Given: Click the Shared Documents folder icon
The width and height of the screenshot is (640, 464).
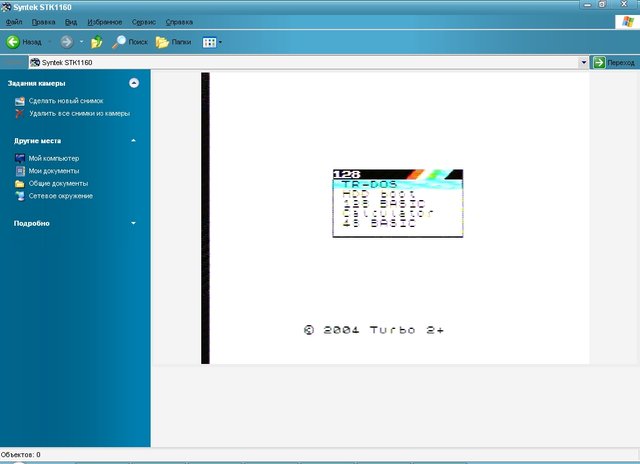Looking at the screenshot, I should pos(20,184).
